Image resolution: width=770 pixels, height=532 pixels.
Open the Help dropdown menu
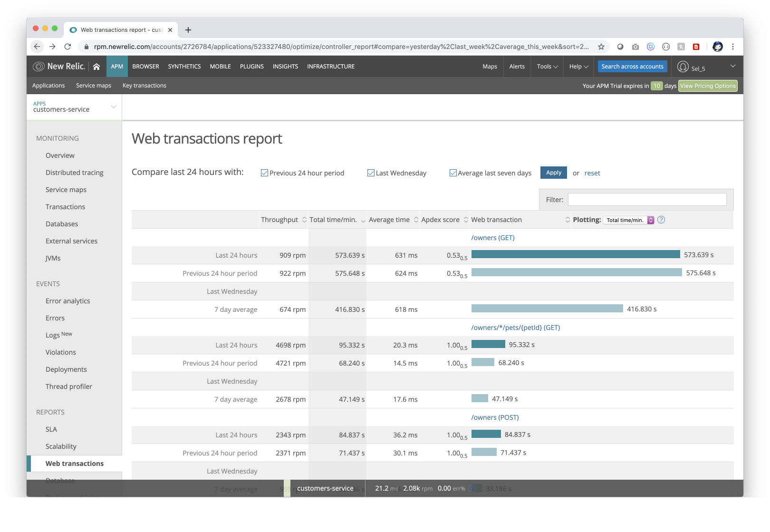[579, 67]
